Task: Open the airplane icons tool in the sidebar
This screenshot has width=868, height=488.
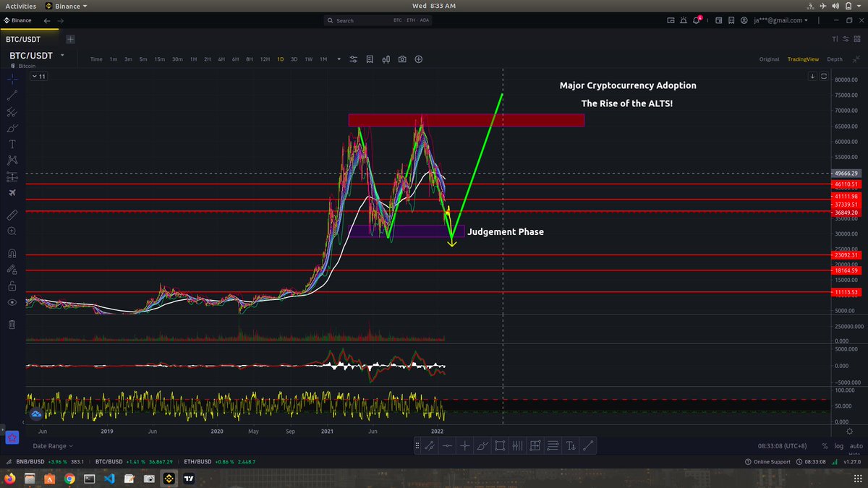Action: point(12,193)
